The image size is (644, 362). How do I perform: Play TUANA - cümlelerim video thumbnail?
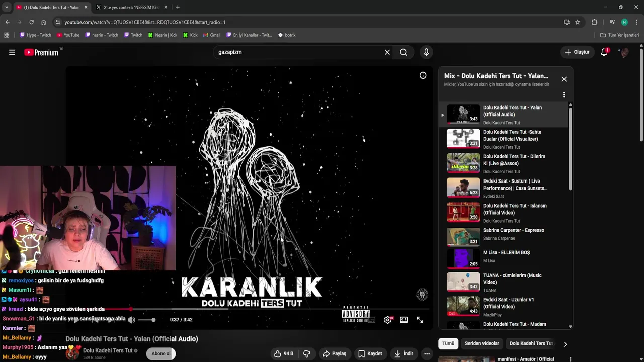tap(463, 282)
